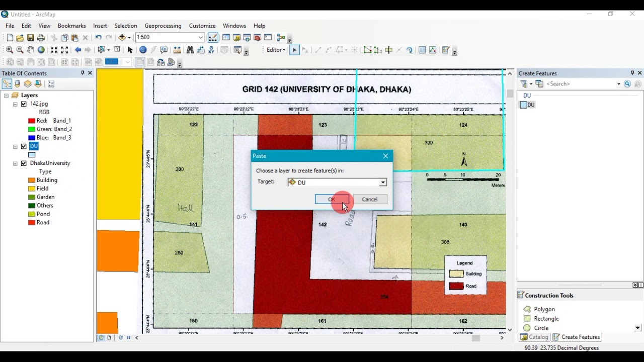Select List By Source icon
Viewport: 644px width, 362px height.
coord(18,84)
